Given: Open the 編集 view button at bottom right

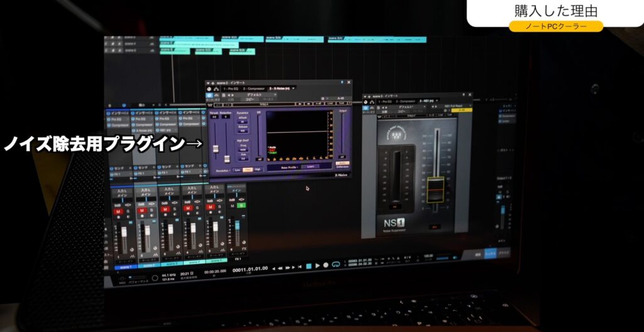Looking at the screenshot, I should coord(478,255).
